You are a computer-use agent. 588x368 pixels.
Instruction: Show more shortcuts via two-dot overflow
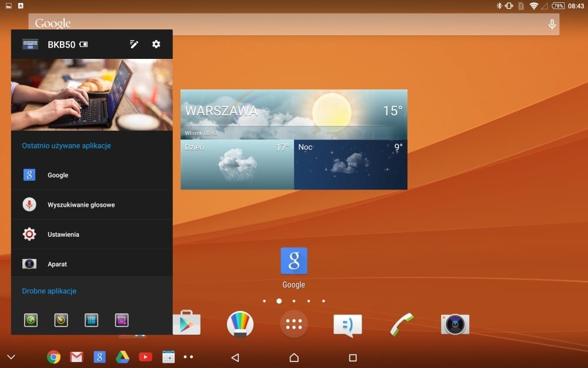click(x=188, y=357)
